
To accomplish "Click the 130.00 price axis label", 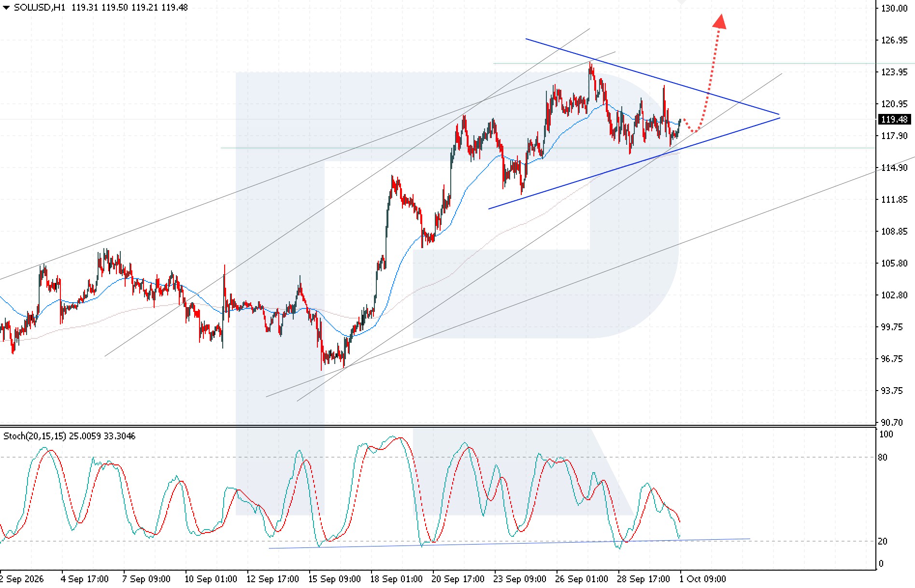I will click(x=894, y=8).
